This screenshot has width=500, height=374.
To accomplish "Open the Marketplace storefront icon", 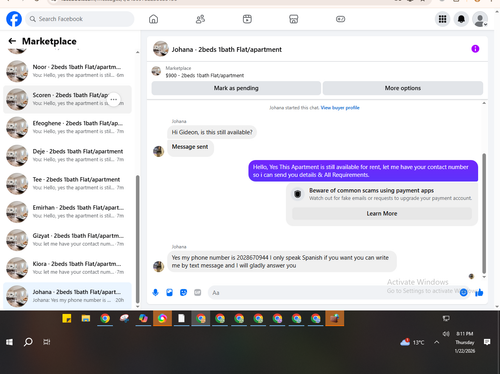I will pyautogui.click(x=294, y=19).
